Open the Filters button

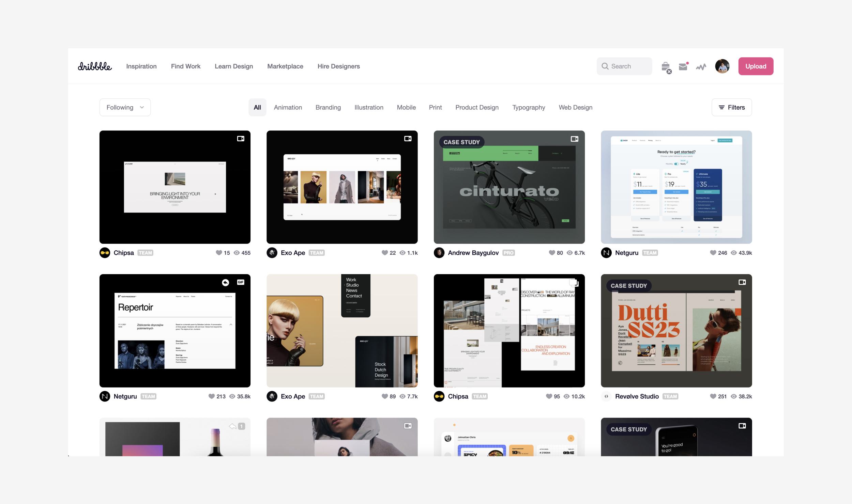point(732,107)
